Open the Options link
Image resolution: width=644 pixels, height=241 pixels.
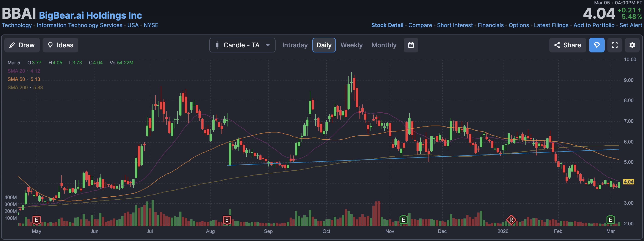click(518, 25)
